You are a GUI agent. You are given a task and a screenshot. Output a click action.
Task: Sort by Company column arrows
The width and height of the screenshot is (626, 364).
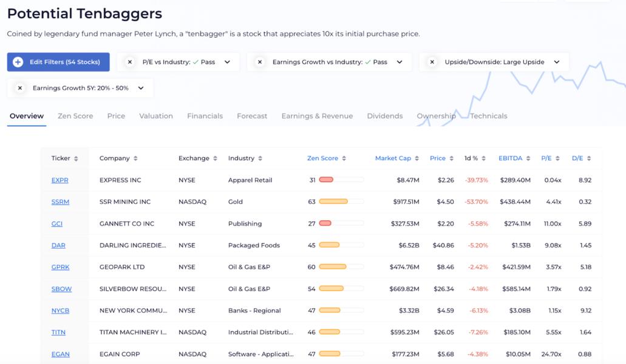[x=135, y=159]
